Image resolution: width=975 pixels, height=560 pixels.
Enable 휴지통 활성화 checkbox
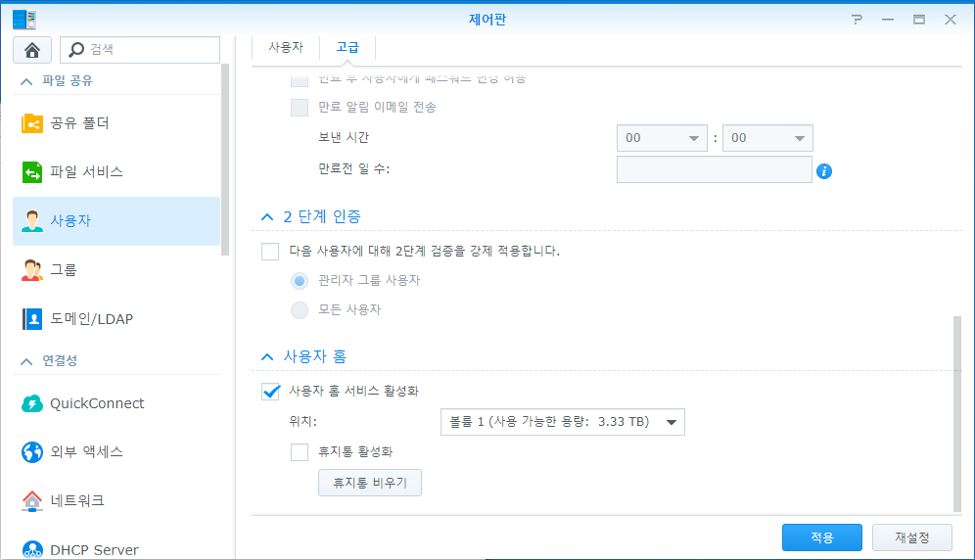pos(300,451)
